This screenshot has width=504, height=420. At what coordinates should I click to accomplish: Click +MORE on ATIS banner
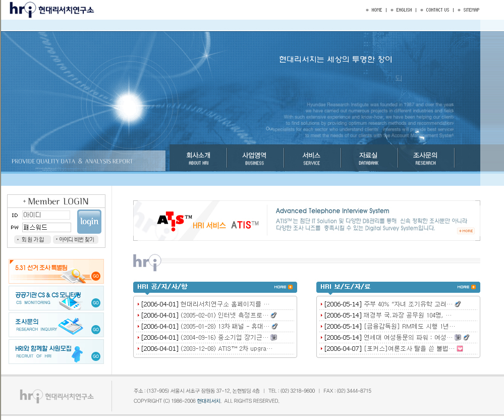click(466, 231)
